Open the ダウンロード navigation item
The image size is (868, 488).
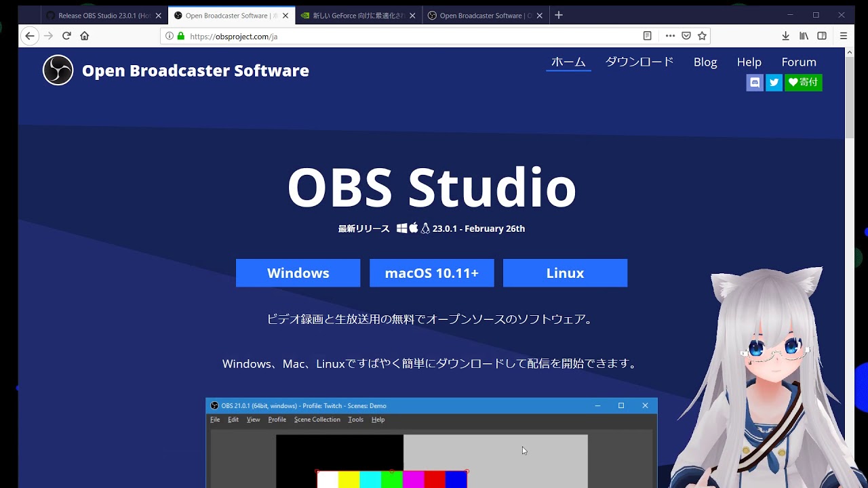639,62
